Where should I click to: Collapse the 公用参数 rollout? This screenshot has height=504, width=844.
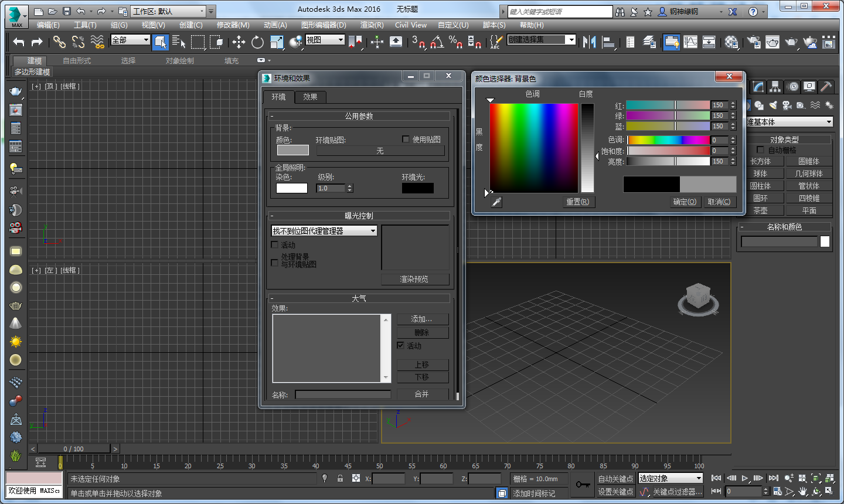pos(359,116)
